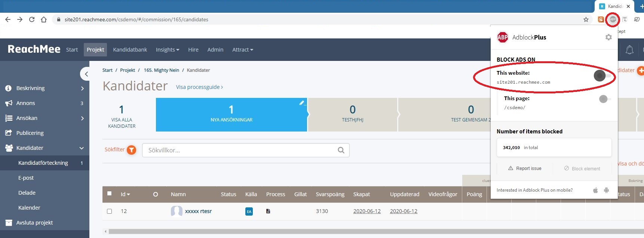The height and width of the screenshot is (238, 644).
Task: Select the Nya ansökningar stage tile
Action: 231,115
